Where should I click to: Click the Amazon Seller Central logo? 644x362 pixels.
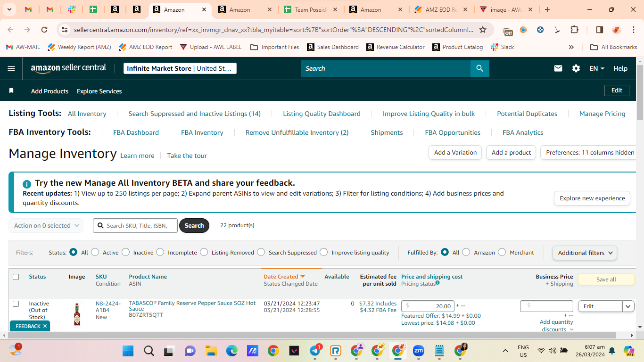point(68,68)
